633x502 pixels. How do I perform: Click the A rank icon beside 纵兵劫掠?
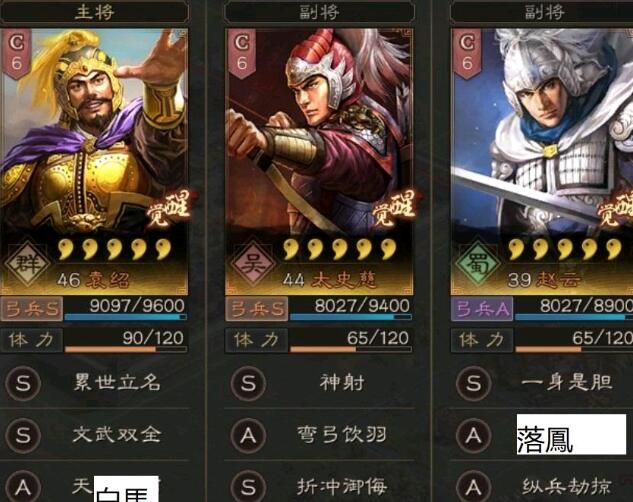pyautogui.click(x=474, y=487)
